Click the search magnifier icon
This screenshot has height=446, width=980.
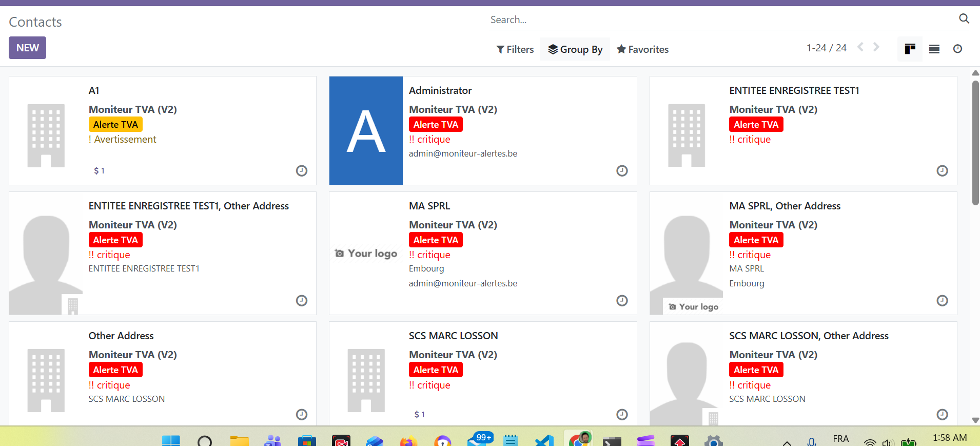(x=964, y=19)
